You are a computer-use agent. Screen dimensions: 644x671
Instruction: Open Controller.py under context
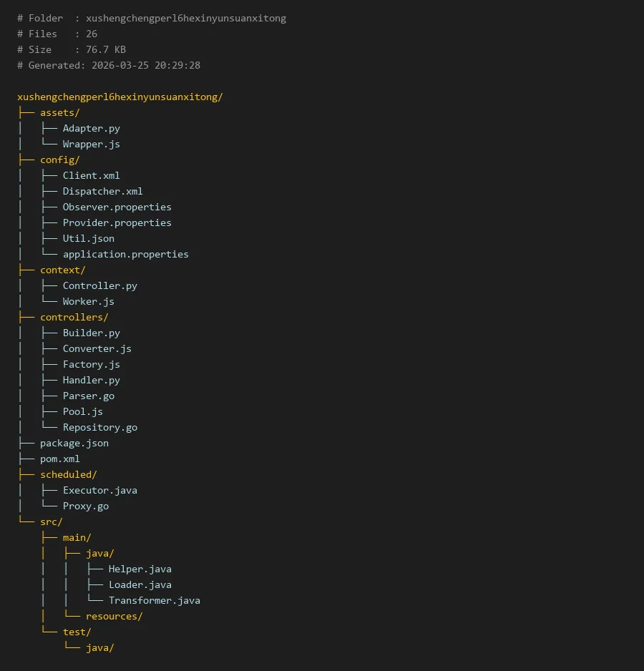pyautogui.click(x=99, y=286)
